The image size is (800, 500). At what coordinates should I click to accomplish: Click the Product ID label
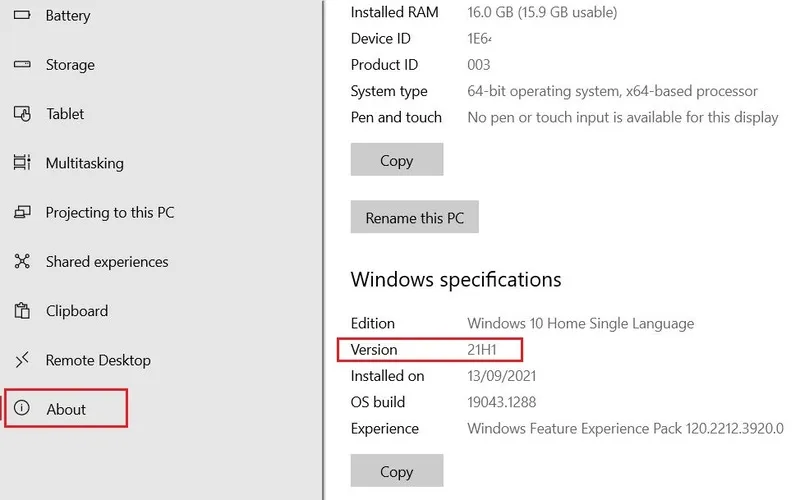pos(384,65)
